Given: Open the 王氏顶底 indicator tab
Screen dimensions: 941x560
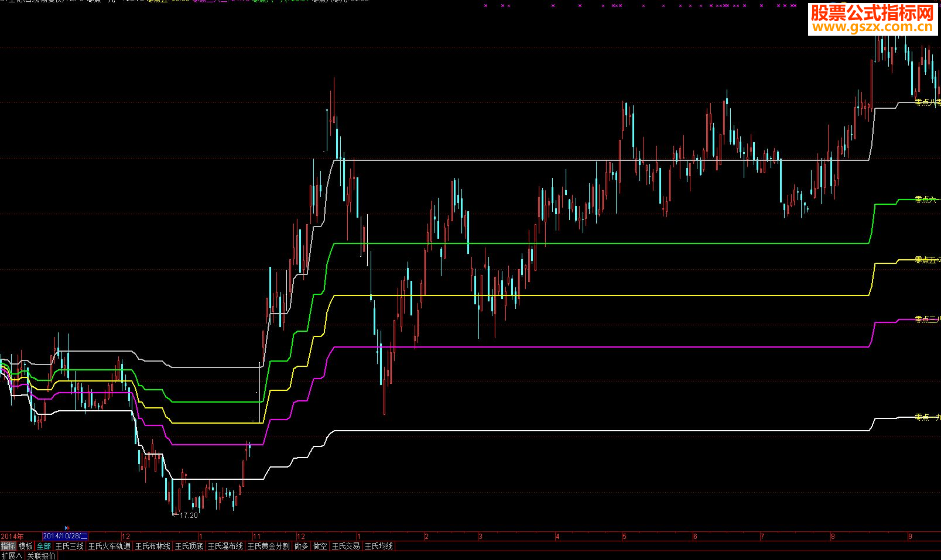Looking at the screenshot, I should click(189, 546).
